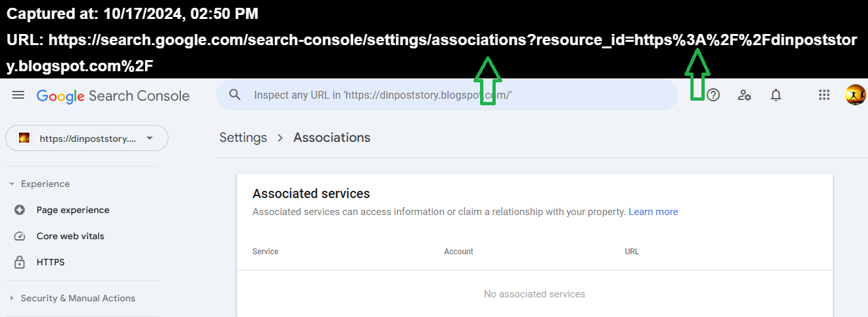
Task: Click the Learn more link
Action: pyautogui.click(x=653, y=212)
